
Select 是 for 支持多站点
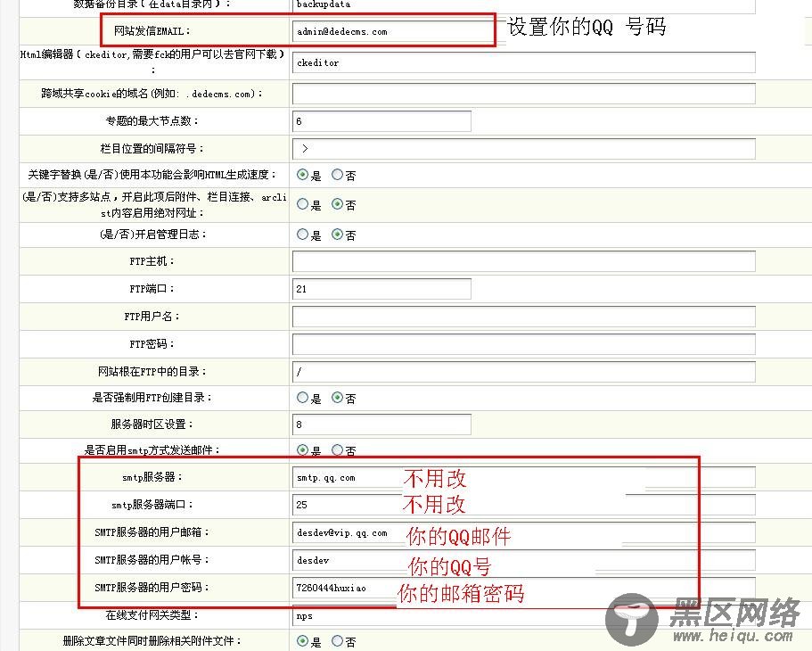click(302, 204)
